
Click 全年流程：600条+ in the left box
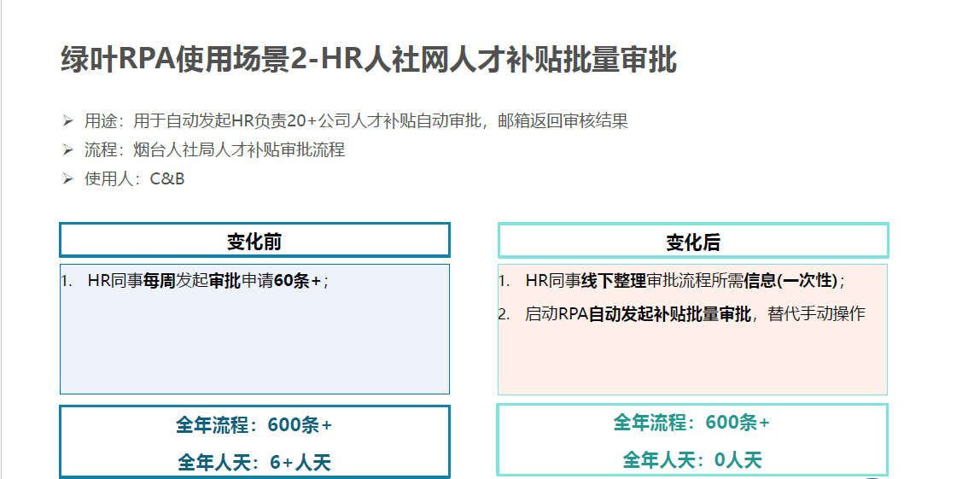254,425
